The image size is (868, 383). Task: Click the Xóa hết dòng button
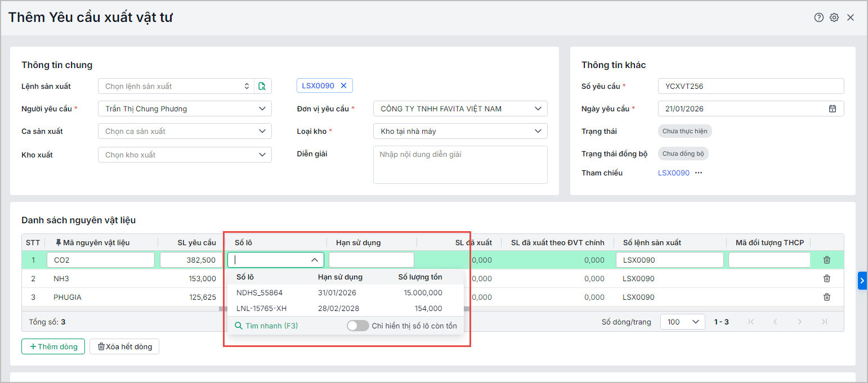[124, 346]
